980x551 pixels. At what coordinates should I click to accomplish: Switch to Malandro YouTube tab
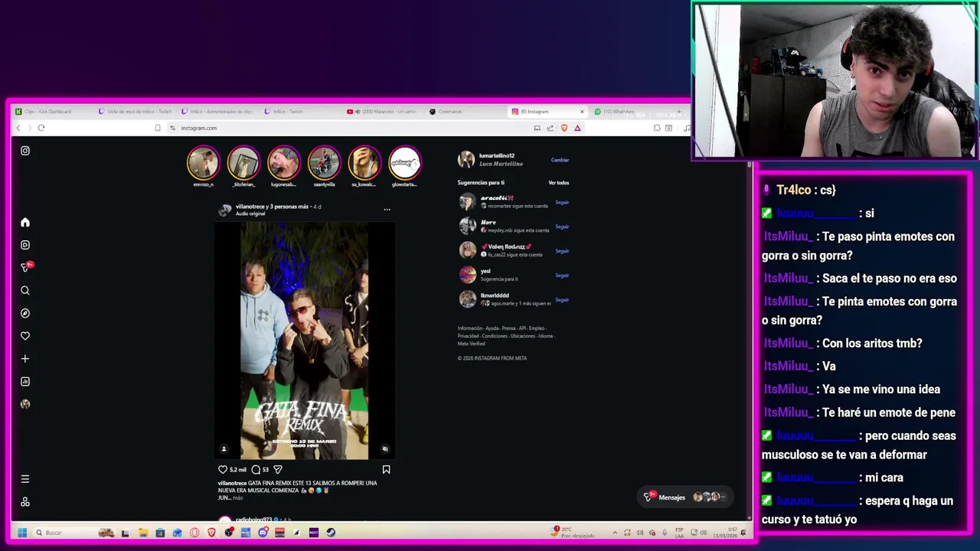383,112
